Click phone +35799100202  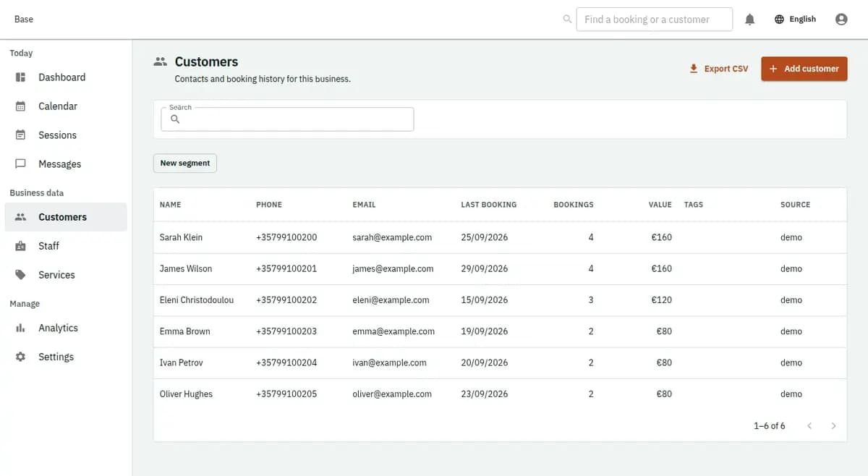pyautogui.click(x=286, y=300)
